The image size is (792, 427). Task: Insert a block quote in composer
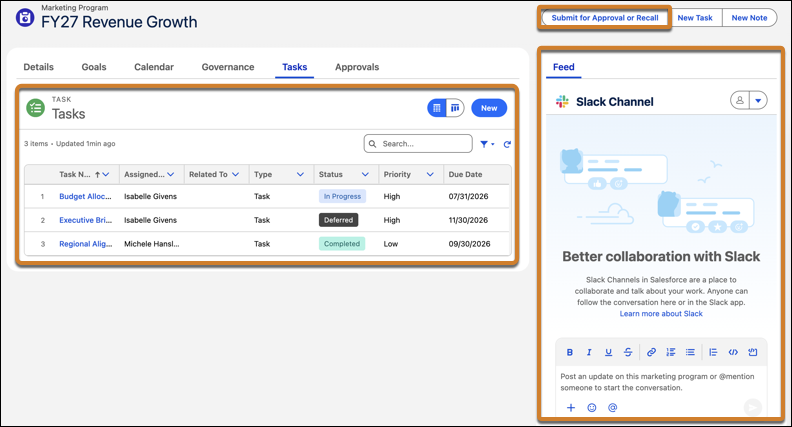pyautogui.click(x=713, y=352)
